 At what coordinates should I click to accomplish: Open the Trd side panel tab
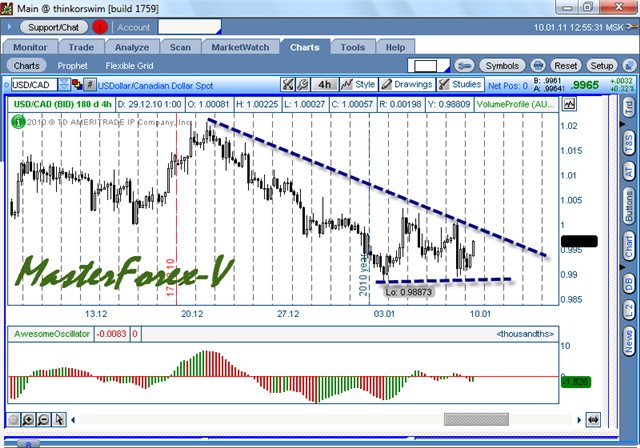(x=629, y=107)
